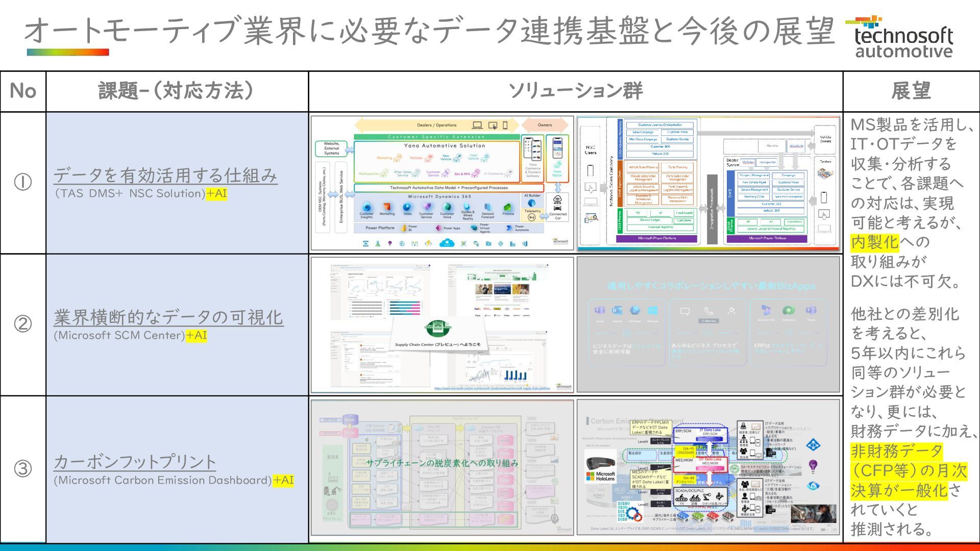Click the Carbon Emission Dashboard data lake thumbnail
This screenshot has height=551, width=980.
tap(708, 467)
